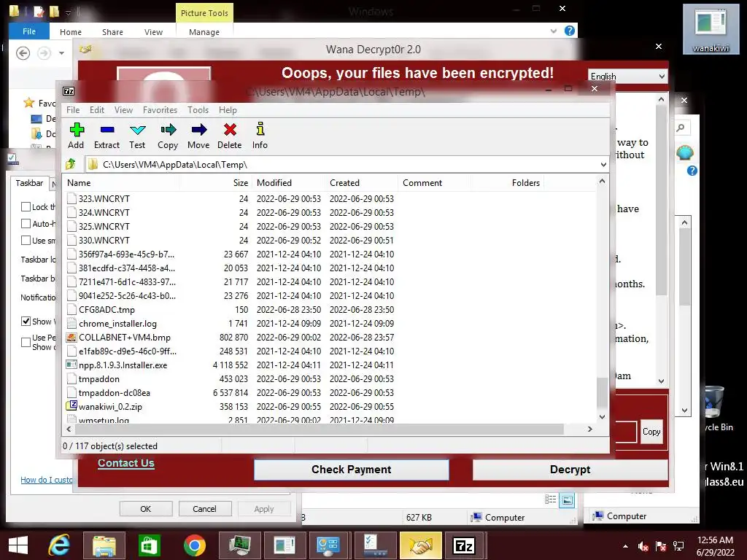Click the Contact Us link

click(125, 463)
